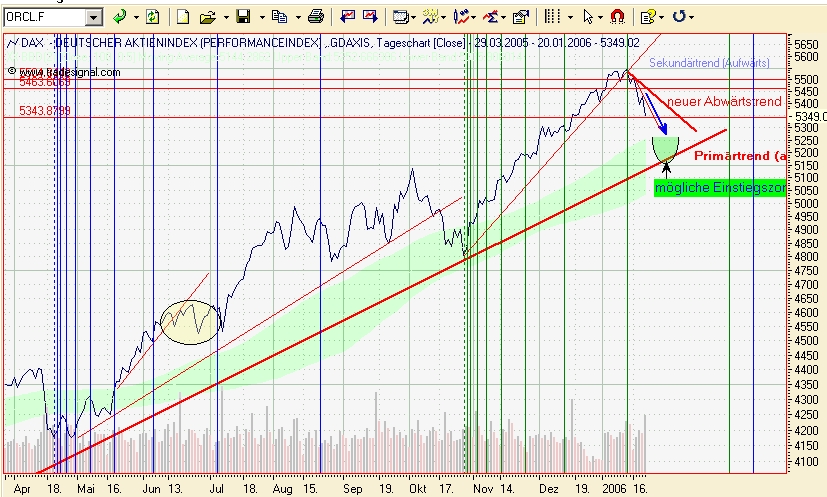Expand dropdown next to 3M period icon

pyautogui.click(x=444, y=17)
